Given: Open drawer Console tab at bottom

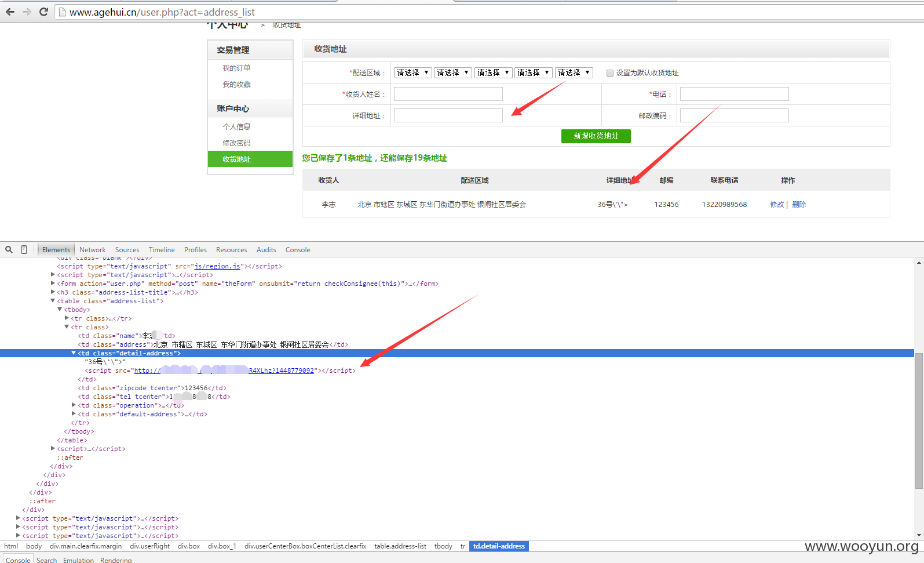Looking at the screenshot, I should pos(18,560).
